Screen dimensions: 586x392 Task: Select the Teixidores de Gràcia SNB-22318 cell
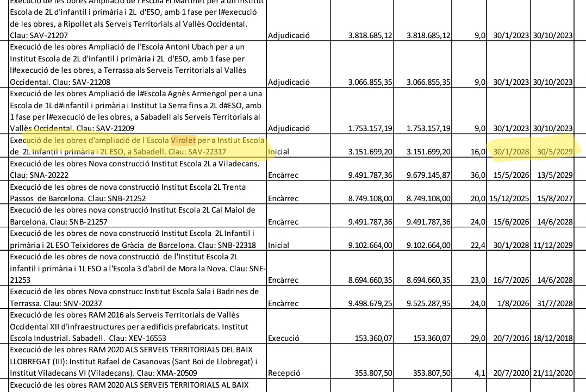138,239
